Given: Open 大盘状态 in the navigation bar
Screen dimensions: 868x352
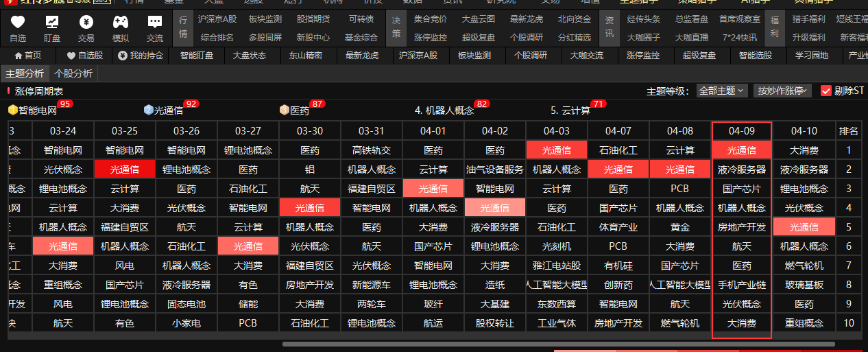Looking at the screenshot, I should 250,56.
